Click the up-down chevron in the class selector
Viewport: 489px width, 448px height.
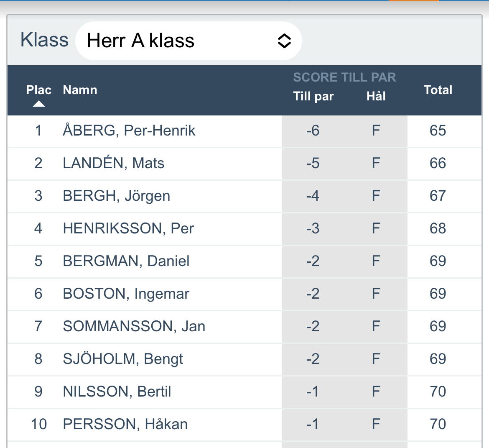tap(284, 41)
